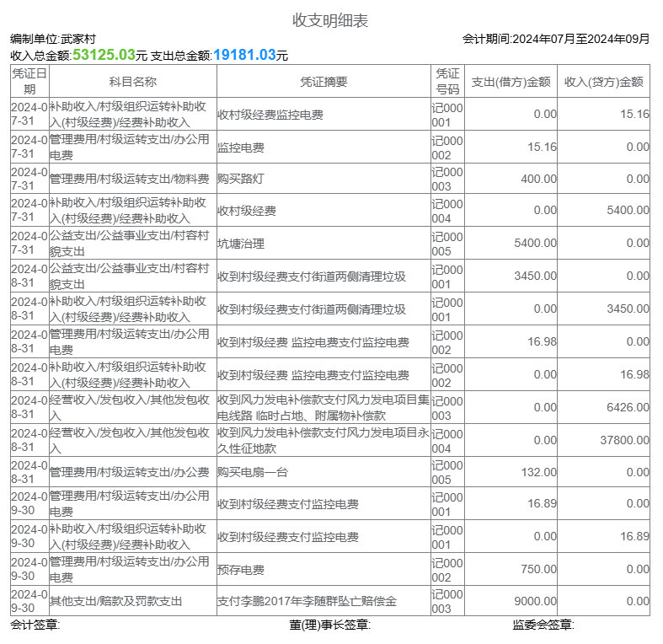Select the 购买电扇一台 summary cell

pyautogui.click(x=253, y=472)
